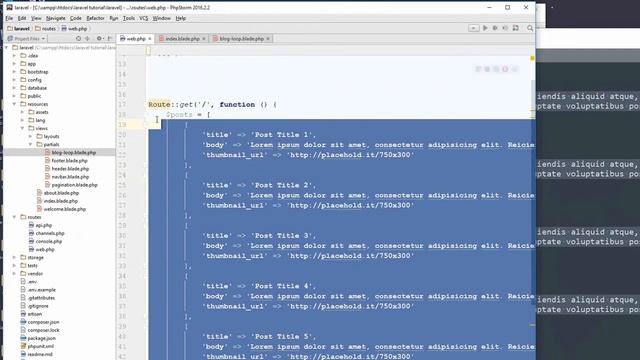Expand the vendor folder
The image size is (640, 360).
click(15, 273)
